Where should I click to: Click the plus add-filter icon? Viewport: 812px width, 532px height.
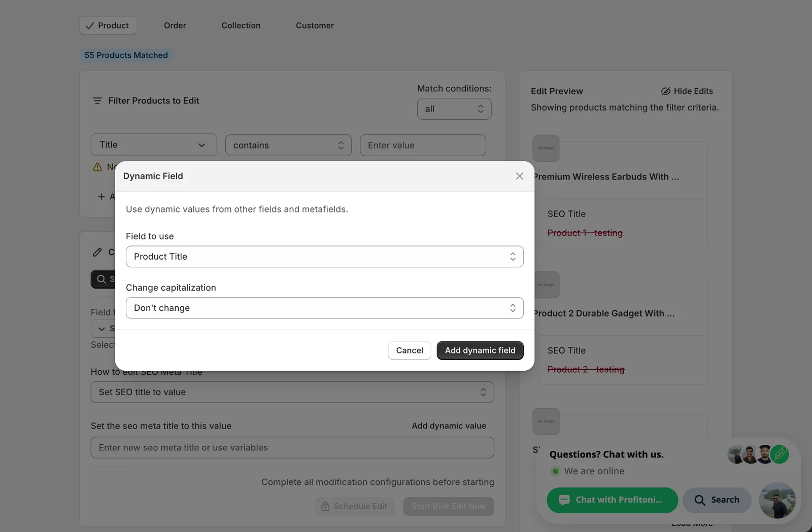click(x=101, y=197)
